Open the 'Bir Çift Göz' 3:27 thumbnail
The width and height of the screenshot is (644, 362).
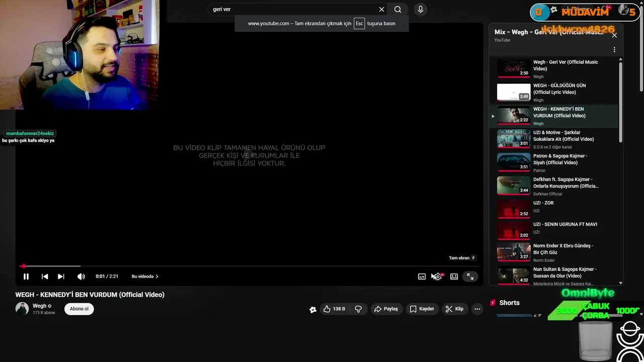(x=514, y=252)
